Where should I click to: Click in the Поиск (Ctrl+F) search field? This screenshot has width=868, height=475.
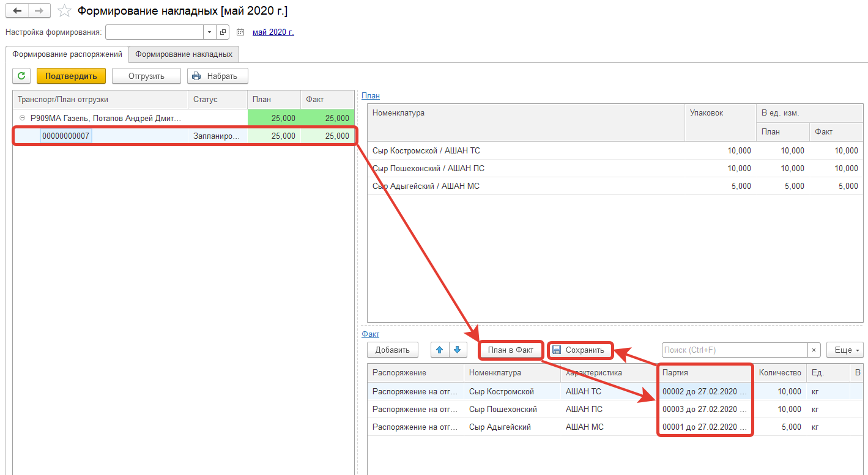pyautogui.click(x=734, y=350)
